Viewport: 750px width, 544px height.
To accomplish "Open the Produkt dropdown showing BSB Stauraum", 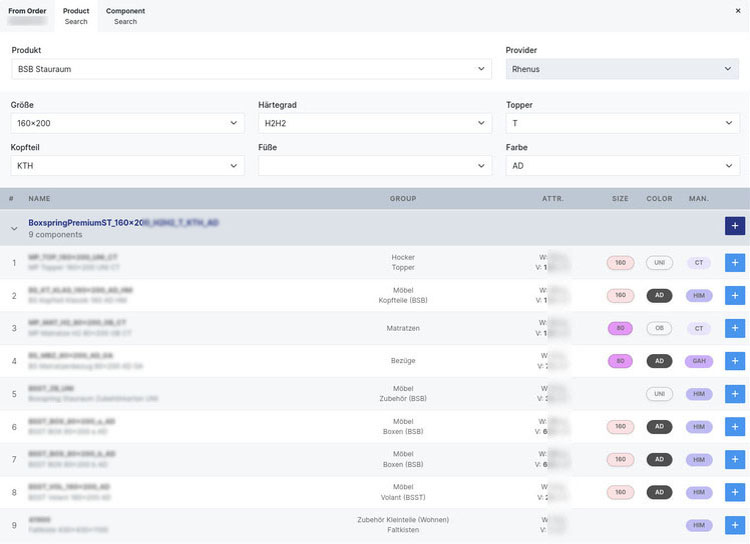I will click(x=251, y=69).
